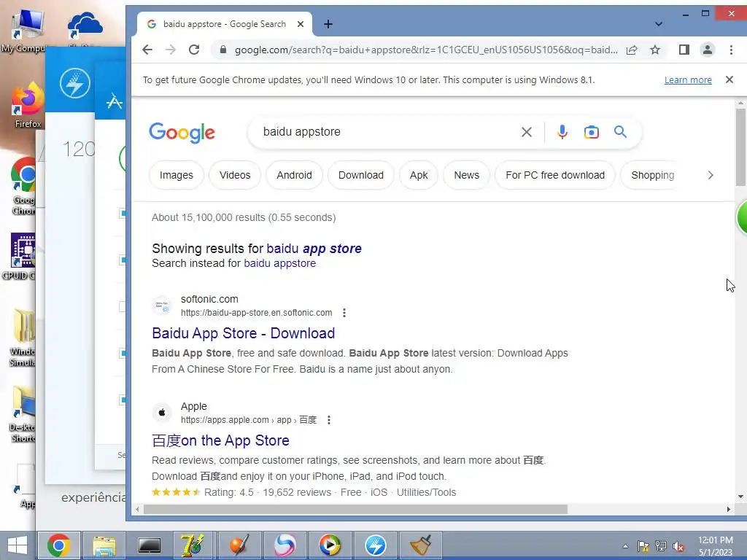
Task: Open the media player taskbar icon
Action: (x=330, y=545)
